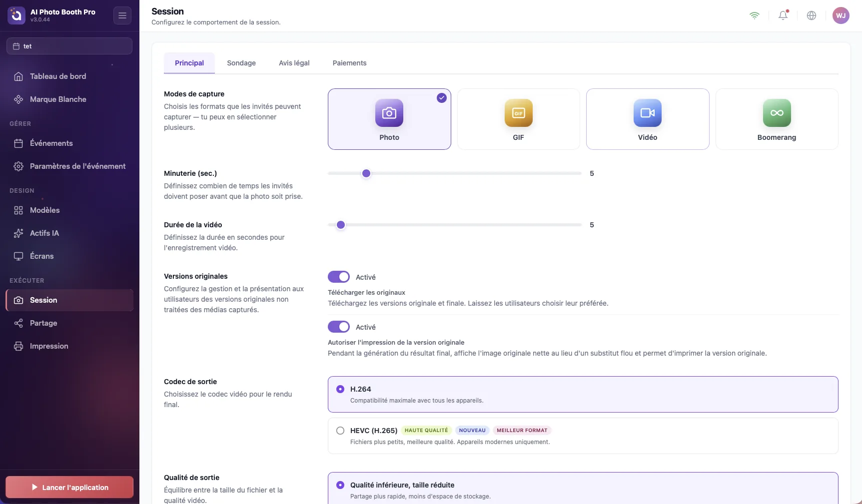Toggle Autoriser l'impression de la version originale switch
862x504 pixels.
(x=339, y=327)
